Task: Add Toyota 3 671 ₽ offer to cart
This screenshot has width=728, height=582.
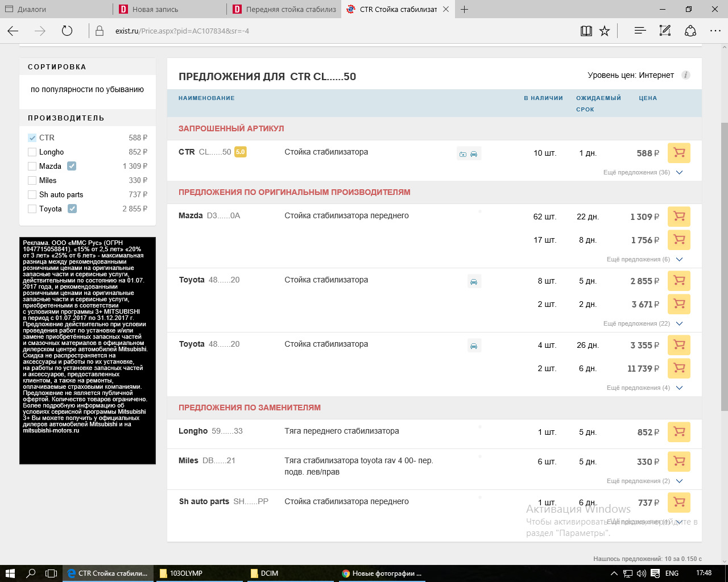Action: click(x=679, y=304)
